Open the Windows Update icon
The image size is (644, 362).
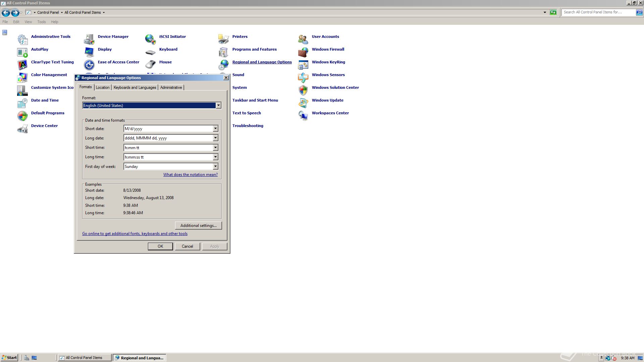[x=303, y=103]
